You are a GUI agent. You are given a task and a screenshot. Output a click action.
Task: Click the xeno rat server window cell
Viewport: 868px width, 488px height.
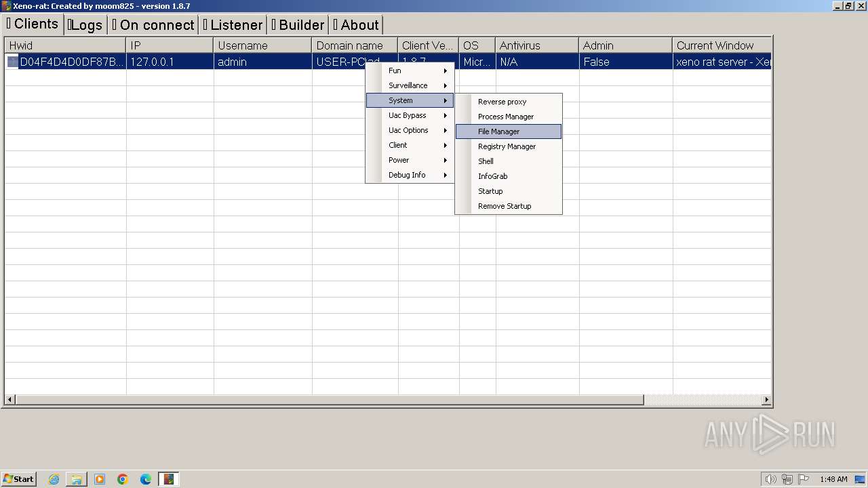click(722, 62)
